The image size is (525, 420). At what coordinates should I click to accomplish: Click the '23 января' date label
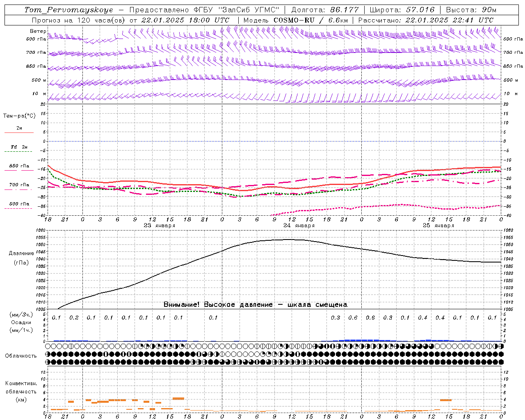pos(159,226)
